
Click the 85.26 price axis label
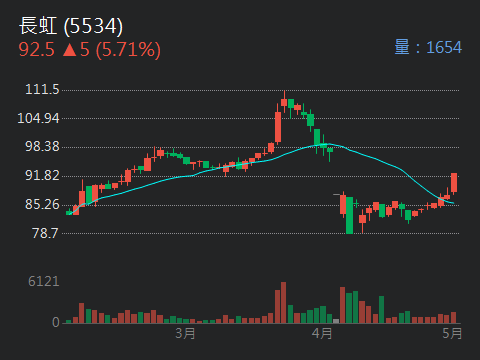(42, 204)
